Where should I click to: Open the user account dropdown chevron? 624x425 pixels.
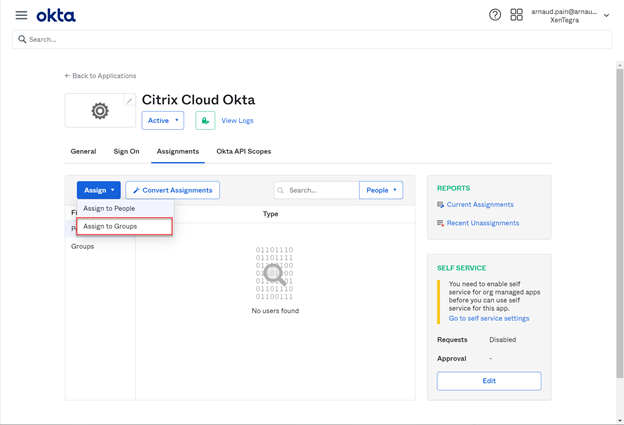(607, 16)
